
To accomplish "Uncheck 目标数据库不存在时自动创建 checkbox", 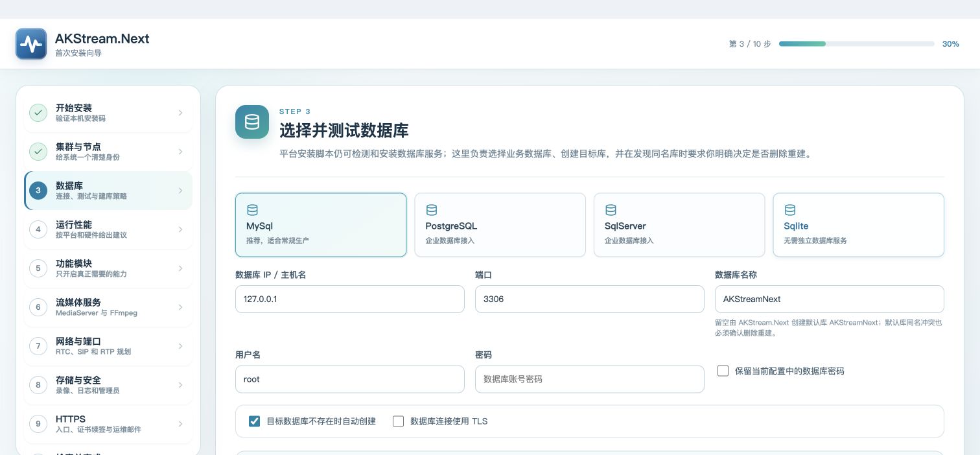I will pyautogui.click(x=255, y=421).
